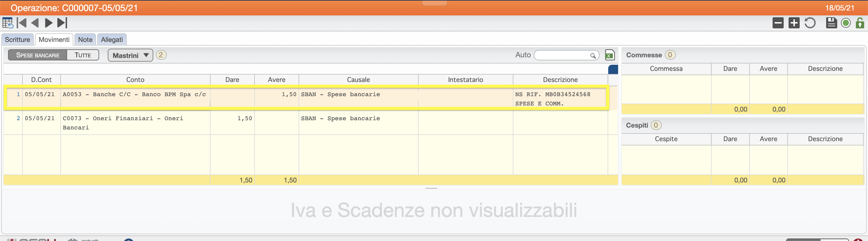The width and height of the screenshot is (868, 241).
Task: Click the panel splitter handle below table
Action: [x=431, y=188]
